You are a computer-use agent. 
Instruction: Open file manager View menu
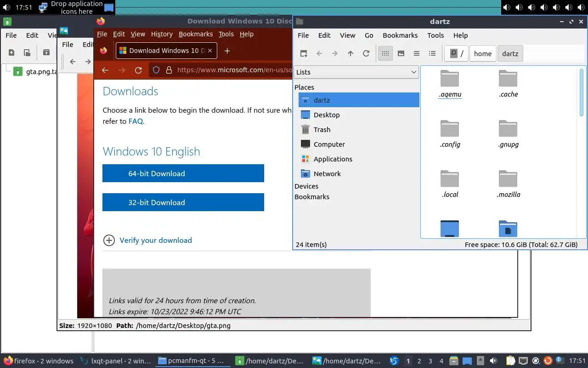pos(347,35)
